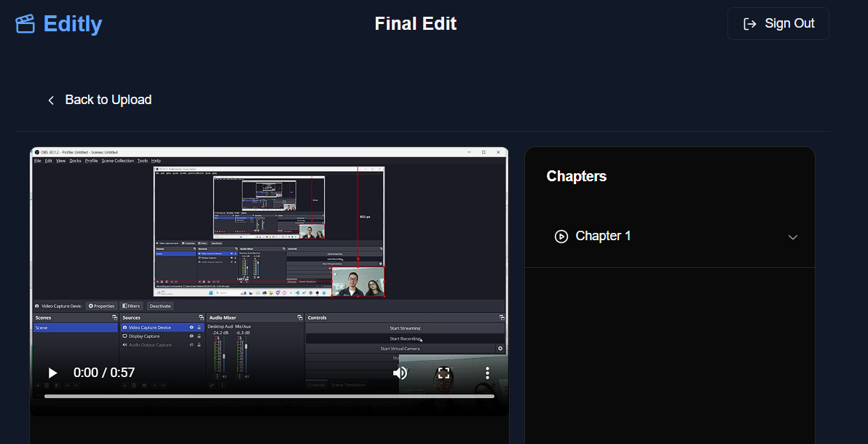Image resolution: width=868 pixels, height=444 pixels.
Task: Expand Chapter 1 with its chevron arrow
Action: (x=793, y=237)
